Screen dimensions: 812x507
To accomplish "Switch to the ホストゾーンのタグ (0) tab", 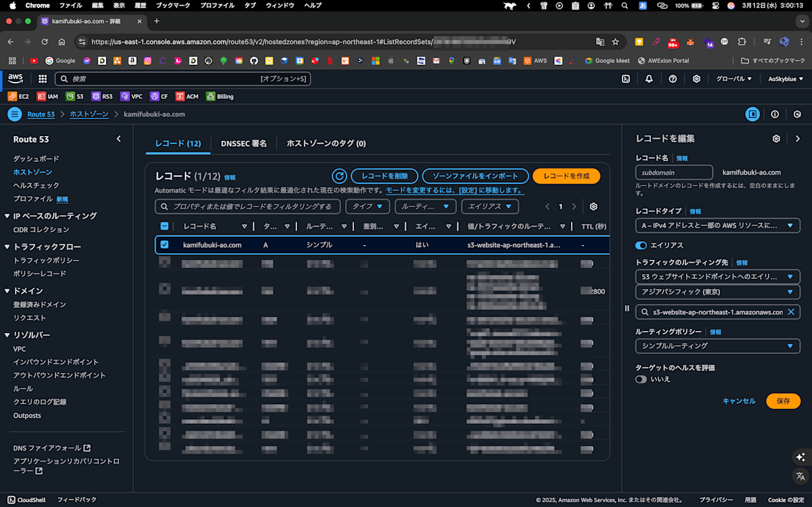I will tap(326, 144).
